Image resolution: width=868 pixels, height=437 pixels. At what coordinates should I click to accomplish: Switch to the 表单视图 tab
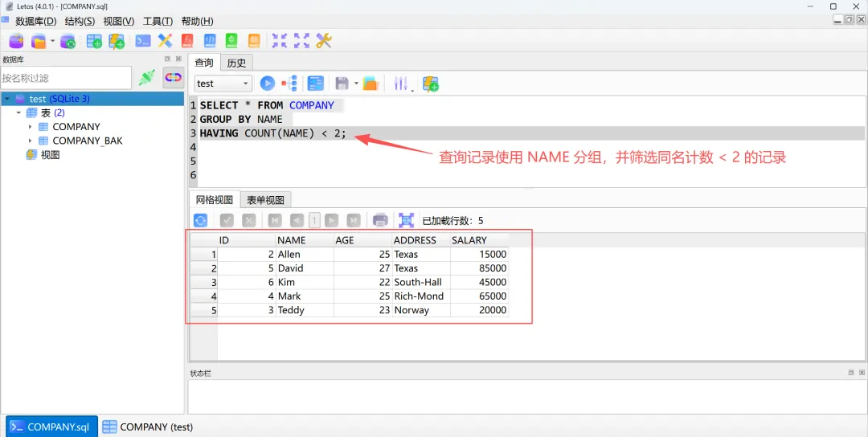266,200
